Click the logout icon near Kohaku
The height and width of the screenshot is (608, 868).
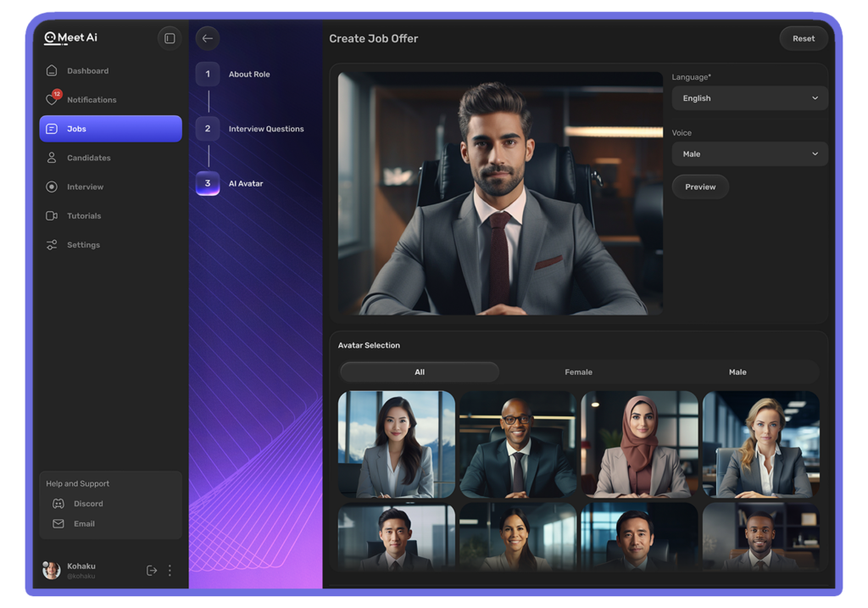pos(152,571)
